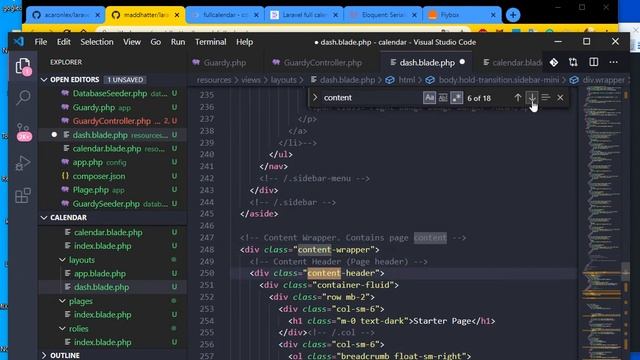Close the fullcalendar browser tab
The image size is (640, 360).
[x=256, y=15]
